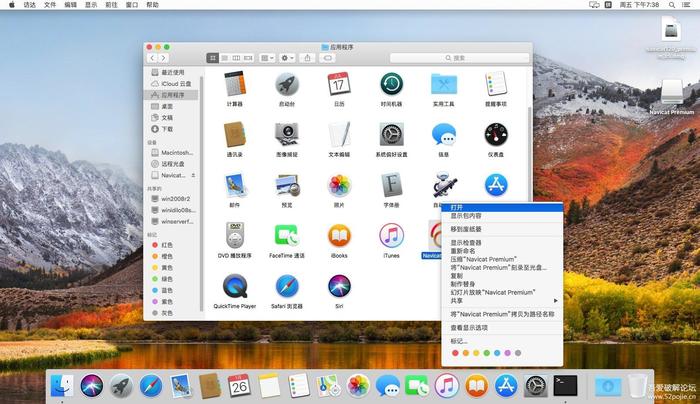Select the 字体册 (Font Book) icon
The height and width of the screenshot is (404, 700).
(x=392, y=185)
